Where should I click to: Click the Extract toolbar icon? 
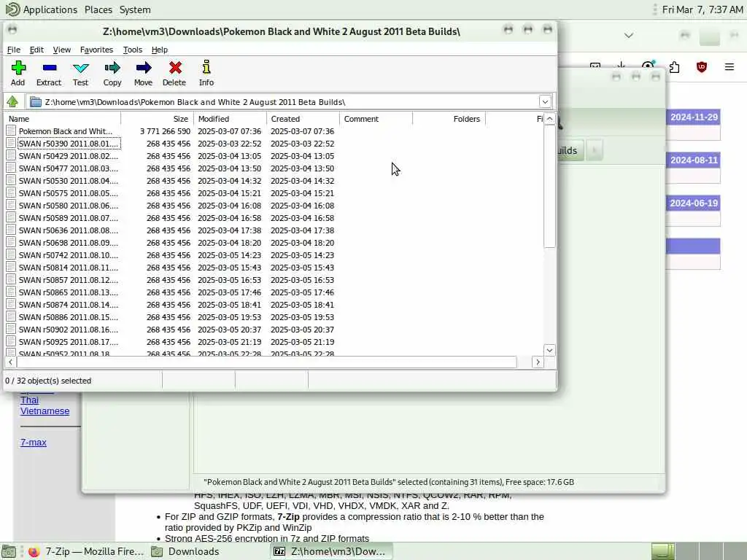point(49,68)
